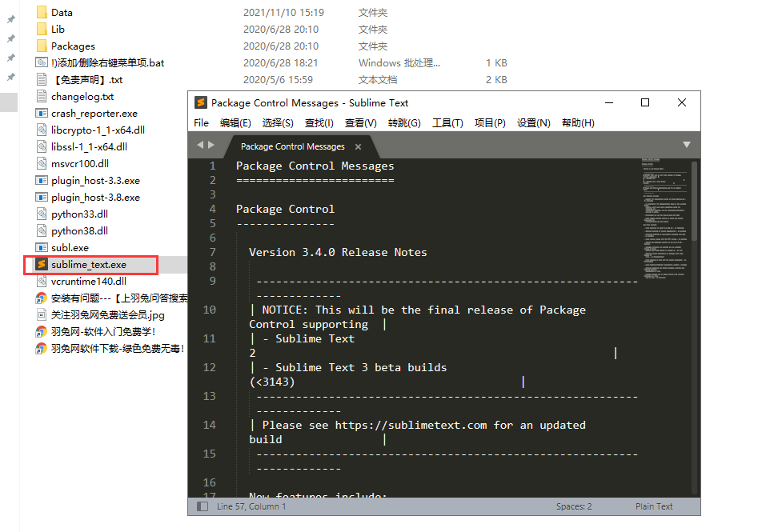Open the 项目(P) menu
This screenshot has width=770, height=532.
(490, 122)
